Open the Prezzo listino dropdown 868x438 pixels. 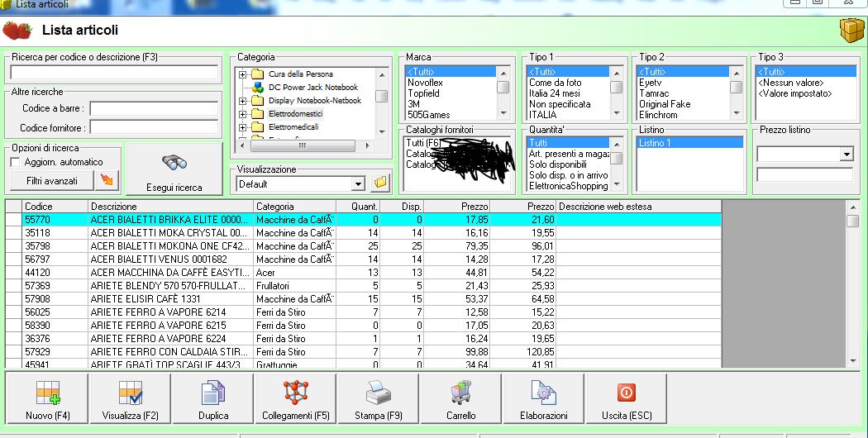point(847,155)
